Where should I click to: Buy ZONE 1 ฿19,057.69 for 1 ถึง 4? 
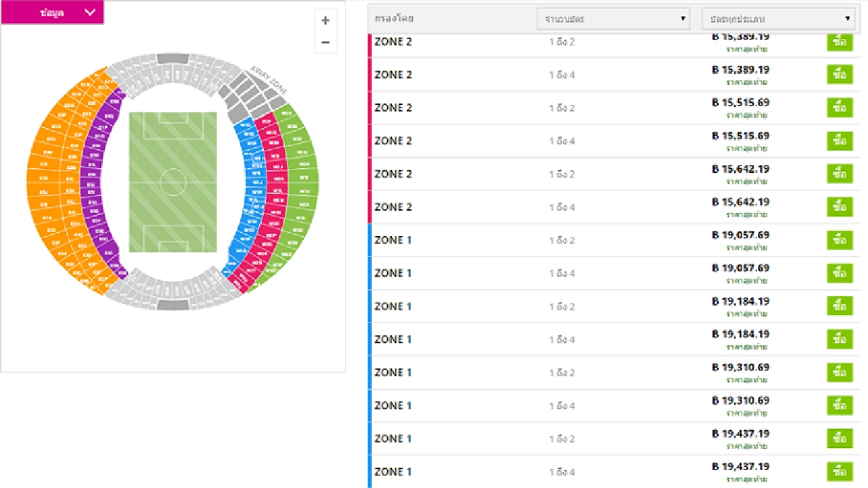point(839,273)
